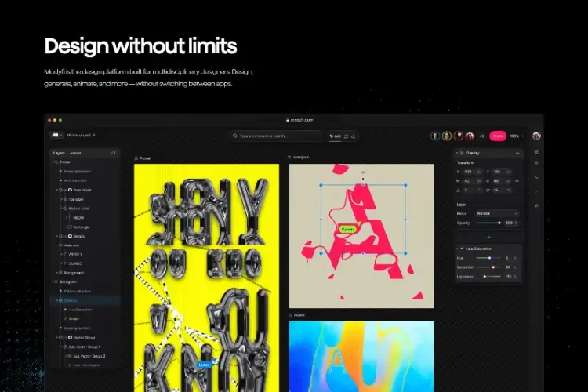Open the user profile avatar

tap(536, 136)
